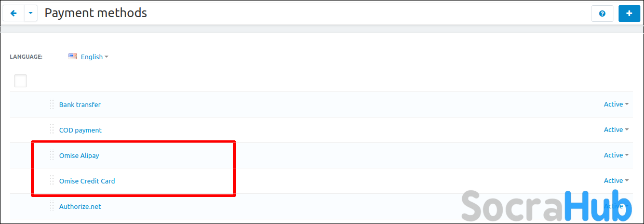Open the Authorize.net payment method
The height and width of the screenshot is (224, 644).
pos(80,206)
